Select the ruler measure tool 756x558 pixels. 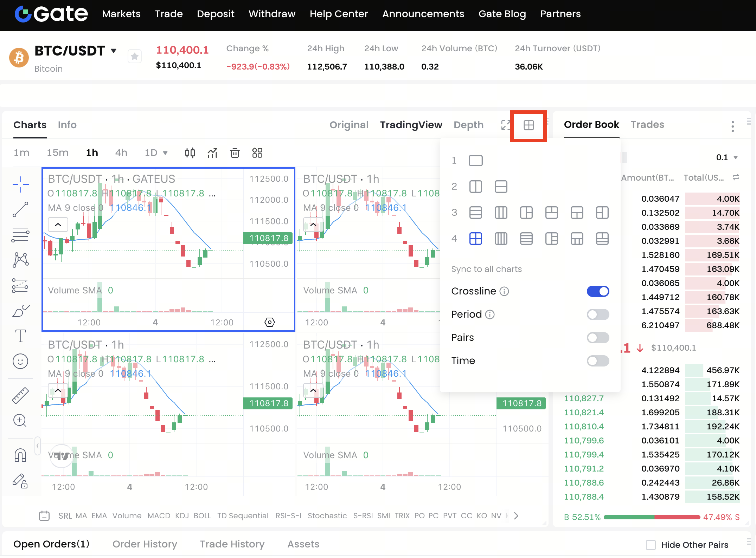pos(20,395)
